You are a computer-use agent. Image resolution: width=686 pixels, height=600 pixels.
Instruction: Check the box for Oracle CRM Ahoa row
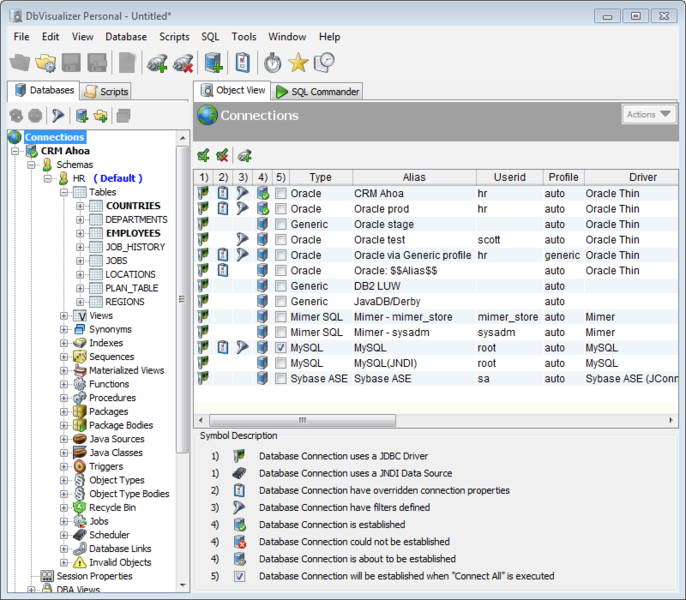coord(281,194)
